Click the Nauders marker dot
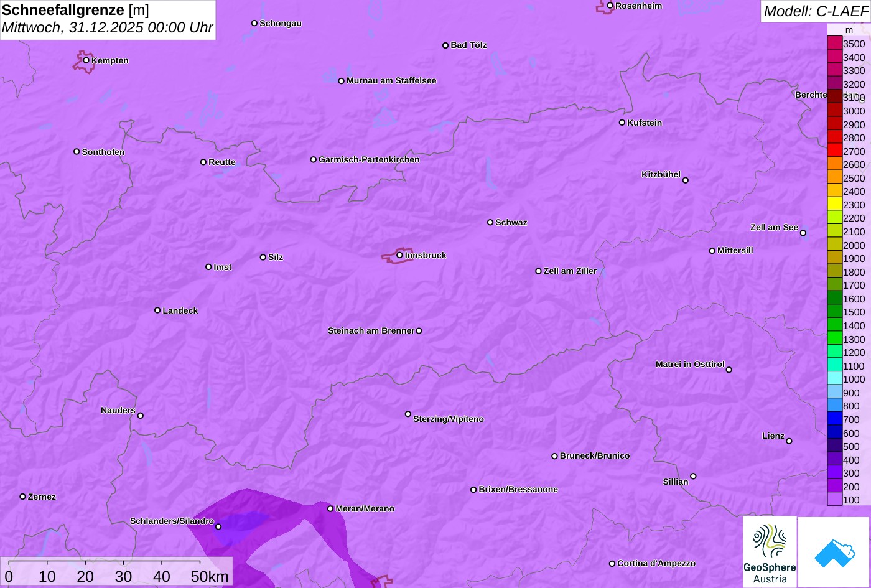The width and height of the screenshot is (871, 588). pos(141,416)
